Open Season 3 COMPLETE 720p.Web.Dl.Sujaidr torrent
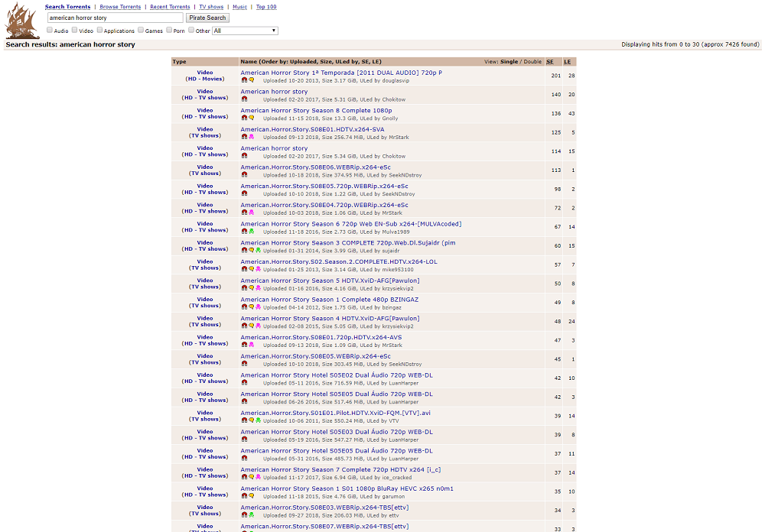Screen dimensions: 765x532 click(348, 243)
